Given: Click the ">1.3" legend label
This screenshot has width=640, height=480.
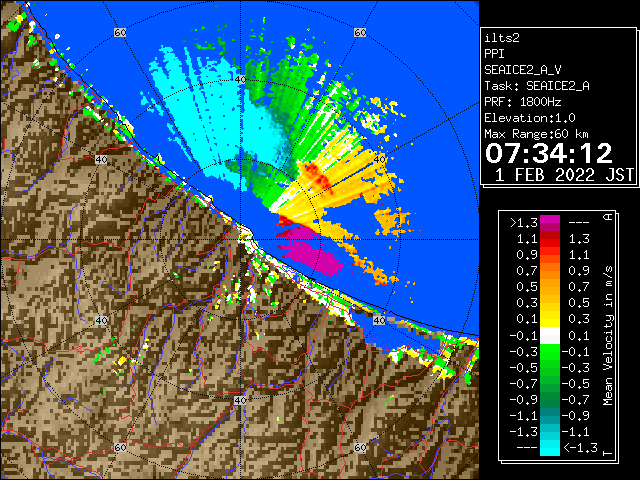Looking at the screenshot, I should [523, 223].
